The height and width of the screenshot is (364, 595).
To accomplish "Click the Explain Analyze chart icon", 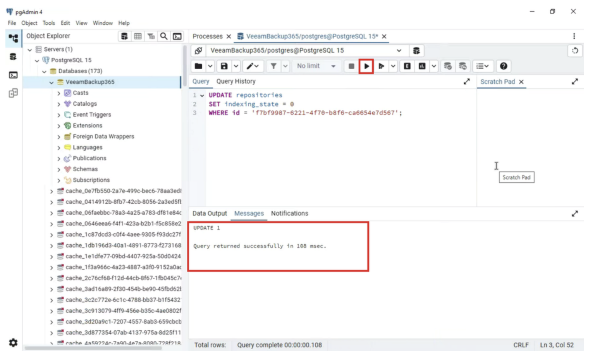I will click(422, 66).
